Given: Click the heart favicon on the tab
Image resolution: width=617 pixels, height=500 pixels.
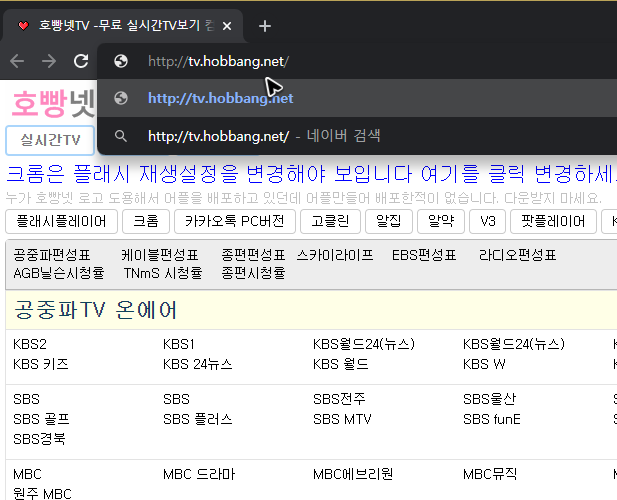Looking at the screenshot, I should pyautogui.click(x=23, y=26).
